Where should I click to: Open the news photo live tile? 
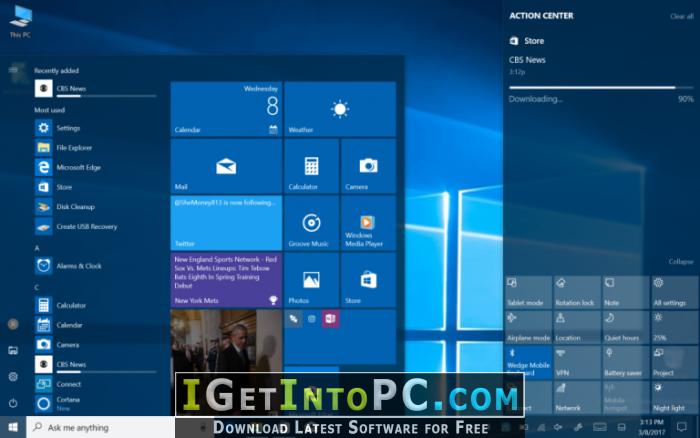(x=226, y=341)
